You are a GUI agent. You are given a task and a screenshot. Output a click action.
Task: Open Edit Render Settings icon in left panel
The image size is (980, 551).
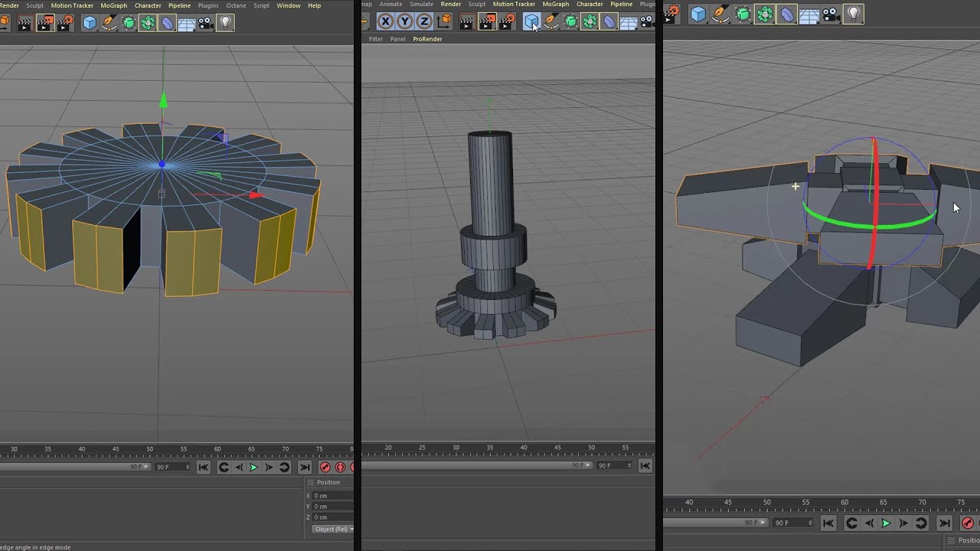coord(64,23)
